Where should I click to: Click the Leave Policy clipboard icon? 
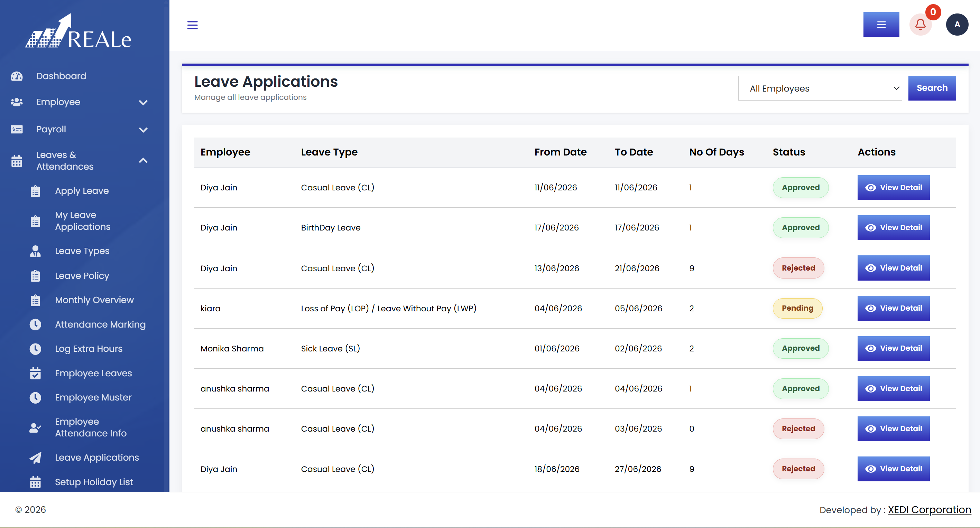(x=35, y=276)
